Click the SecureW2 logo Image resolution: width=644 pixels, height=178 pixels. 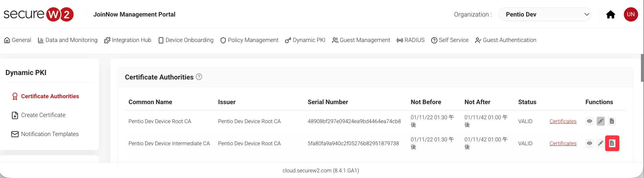[39, 14]
